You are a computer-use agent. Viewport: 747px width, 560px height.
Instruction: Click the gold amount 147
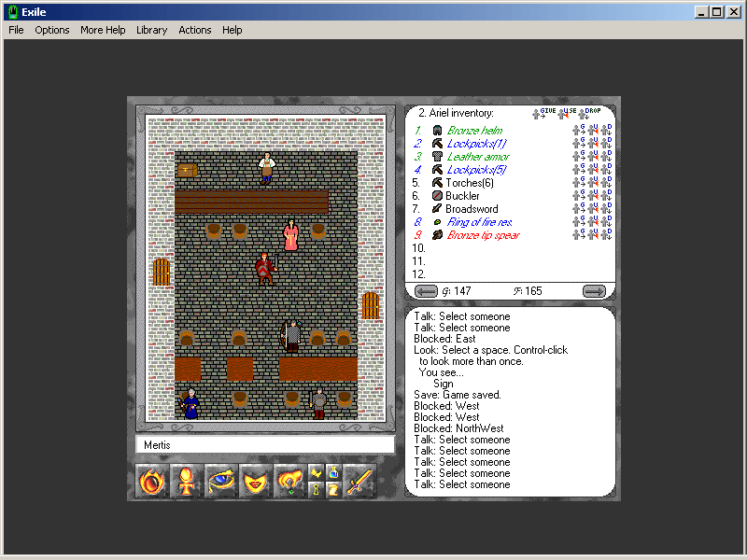point(462,291)
